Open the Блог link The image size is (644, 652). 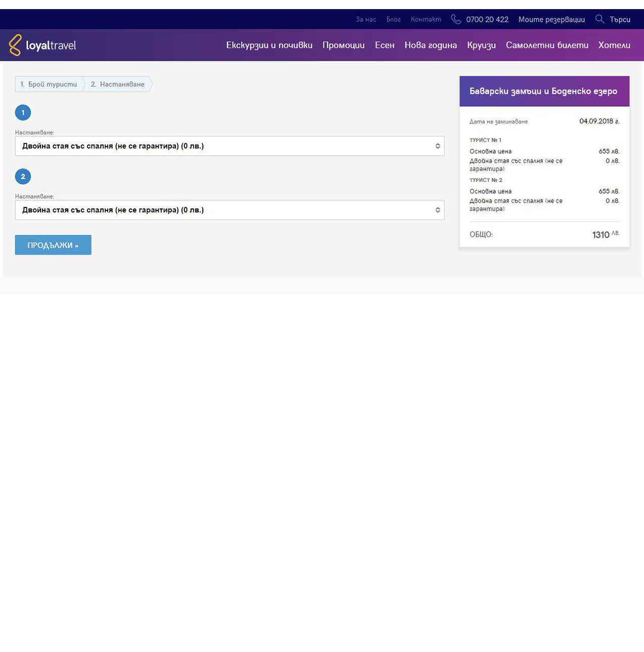click(x=393, y=19)
